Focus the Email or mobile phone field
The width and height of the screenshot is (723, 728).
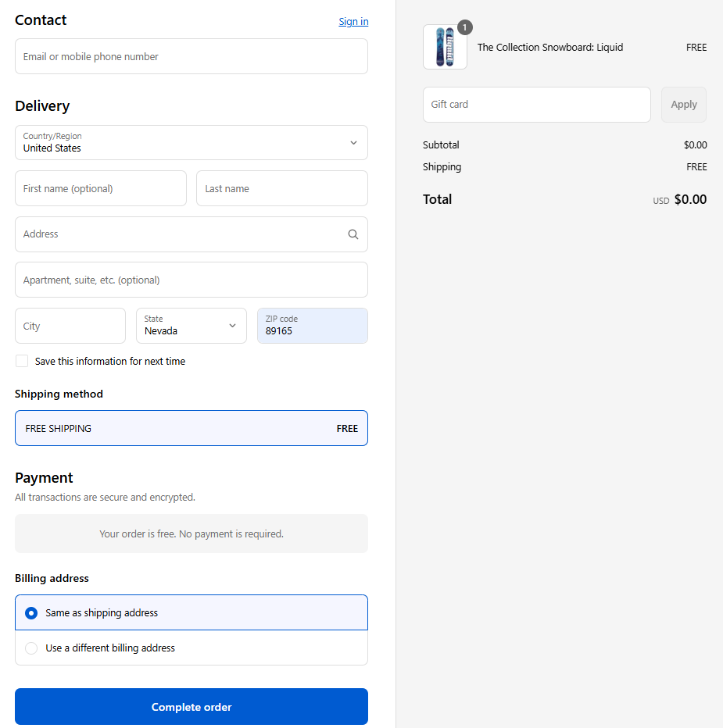(191, 57)
